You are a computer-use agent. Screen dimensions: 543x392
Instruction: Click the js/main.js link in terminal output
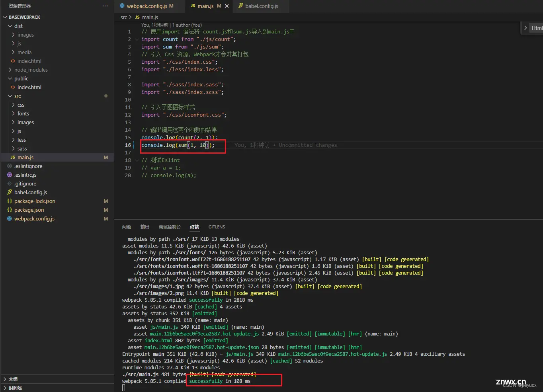[x=164, y=327]
